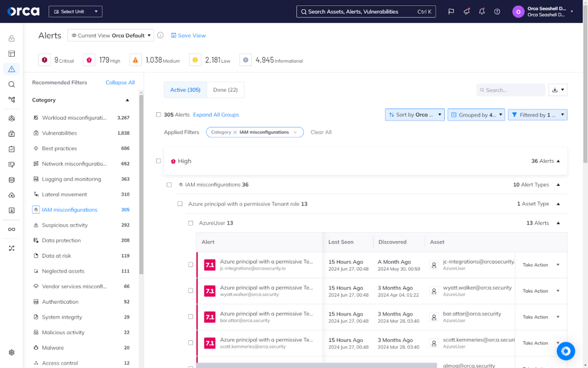
Task: Click the Save View link
Action: click(x=188, y=35)
